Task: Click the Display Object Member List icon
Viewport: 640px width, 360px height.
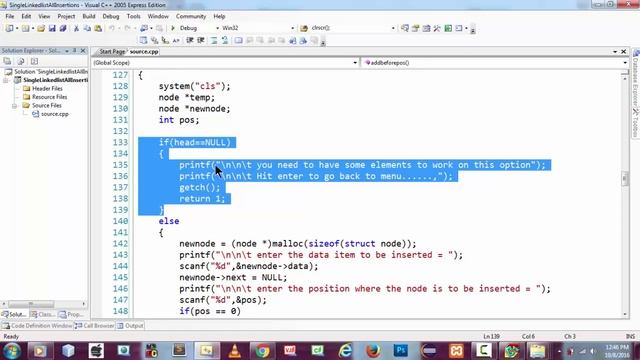Action: 143,40
